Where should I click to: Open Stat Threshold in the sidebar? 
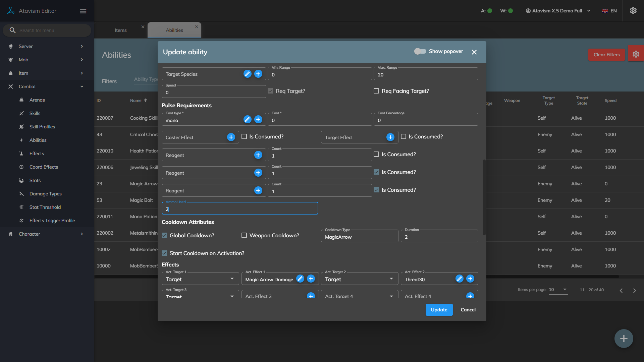tap(45, 207)
